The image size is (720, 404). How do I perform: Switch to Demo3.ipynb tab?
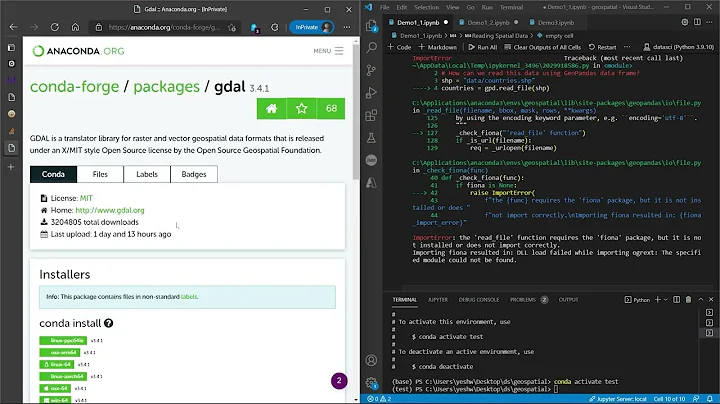(x=556, y=22)
